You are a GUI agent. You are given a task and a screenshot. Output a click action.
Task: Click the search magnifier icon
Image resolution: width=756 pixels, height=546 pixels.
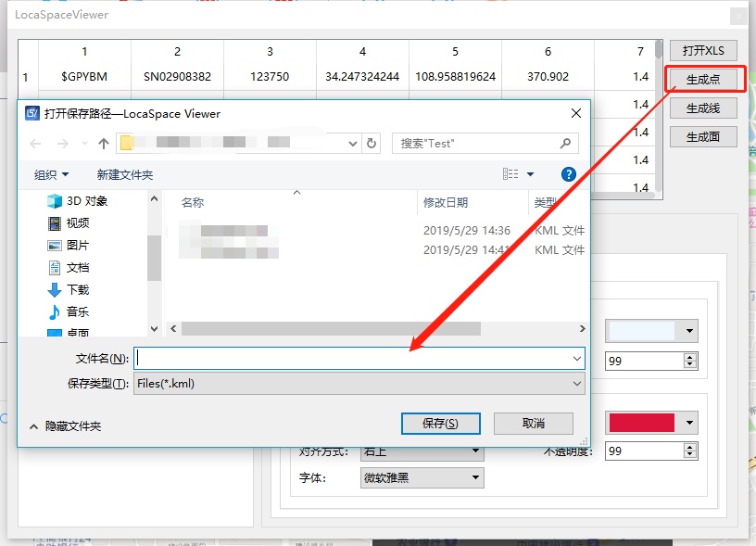tap(565, 144)
